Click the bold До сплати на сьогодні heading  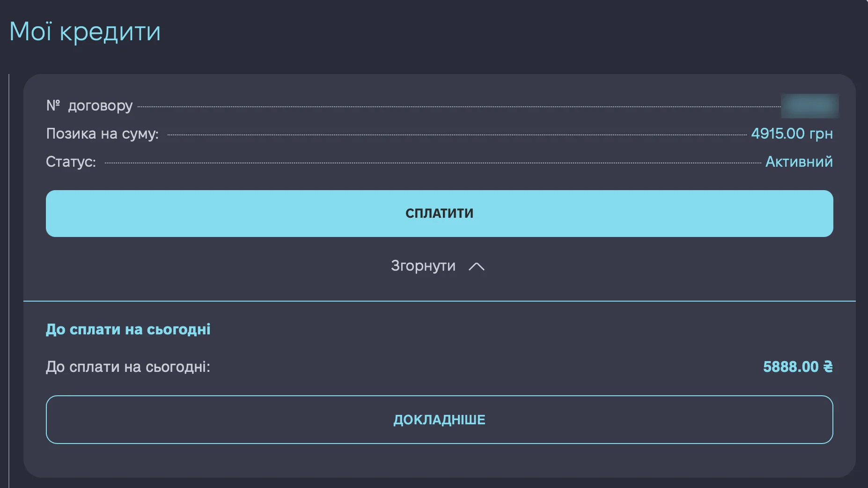click(x=128, y=330)
